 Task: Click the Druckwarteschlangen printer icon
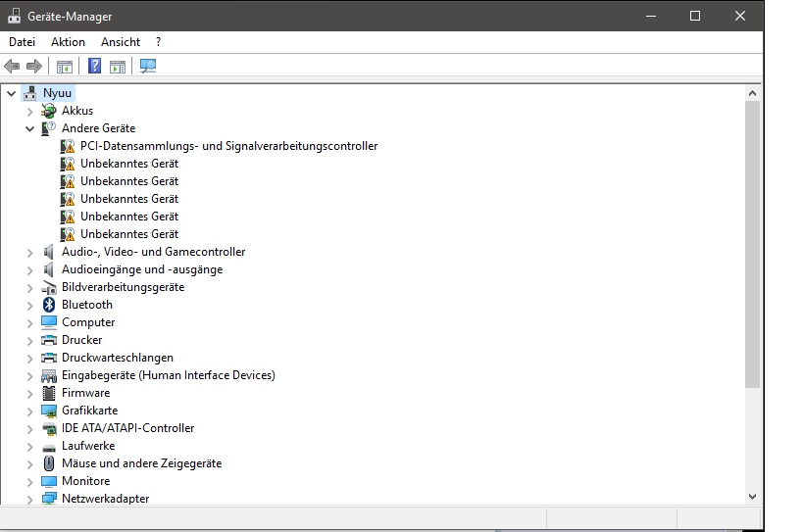pos(49,358)
